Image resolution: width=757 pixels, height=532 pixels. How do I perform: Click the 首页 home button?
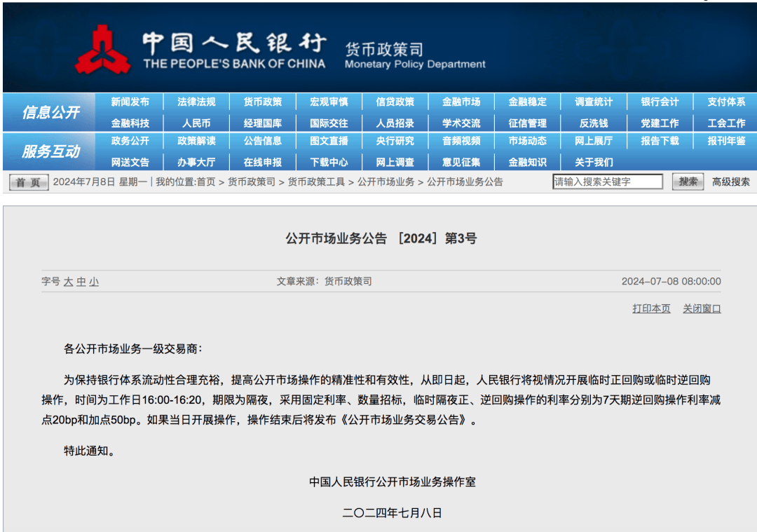pyautogui.click(x=27, y=181)
